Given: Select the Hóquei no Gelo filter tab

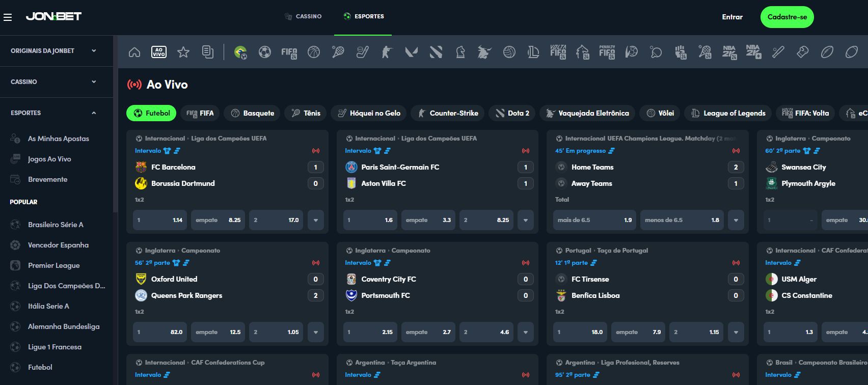Looking at the screenshot, I should pyautogui.click(x=369, y=113).
